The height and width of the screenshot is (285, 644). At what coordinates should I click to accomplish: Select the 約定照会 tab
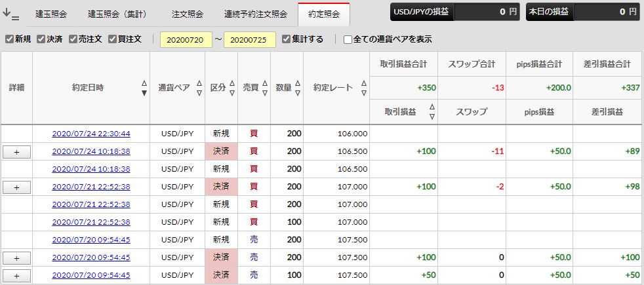[x=324, y=14]
